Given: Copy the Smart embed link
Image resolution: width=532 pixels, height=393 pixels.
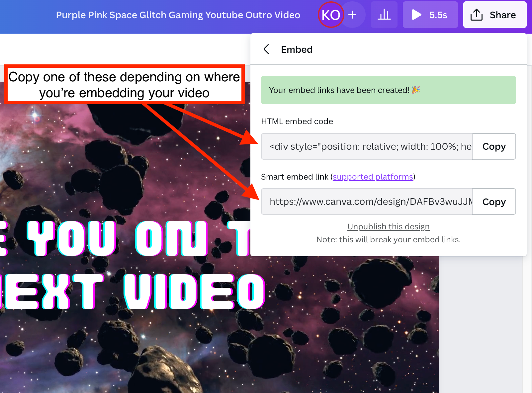Looking at the screenshot, I should coord(494,202).
